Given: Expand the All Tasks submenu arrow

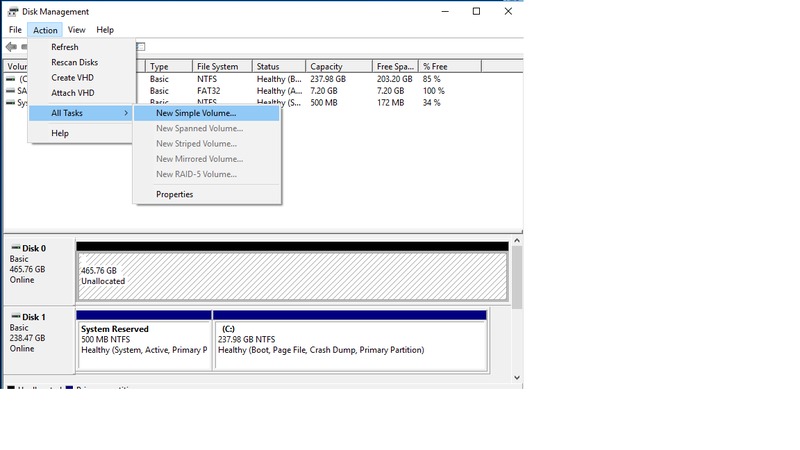Looking at the screenshot, I should (x=126, y=113).
